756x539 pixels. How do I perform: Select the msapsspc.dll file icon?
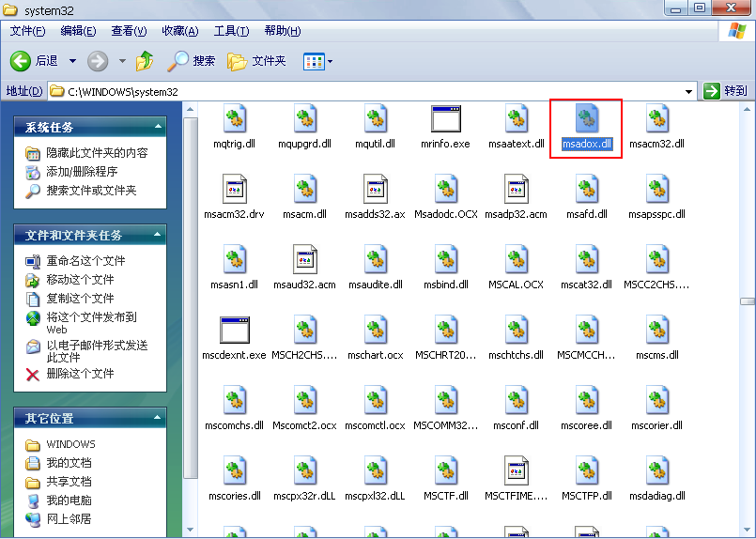[x=656, y=189]
